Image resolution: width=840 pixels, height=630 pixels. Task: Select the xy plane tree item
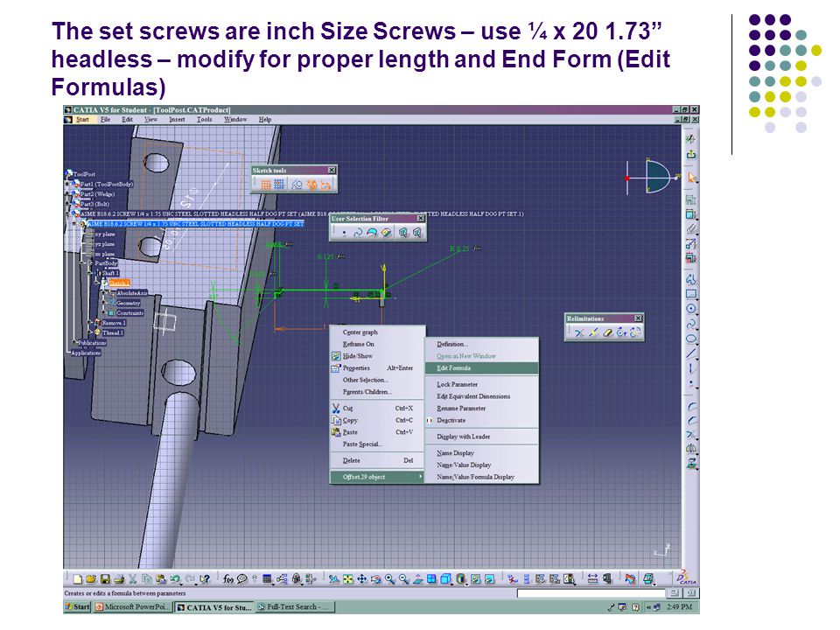coord(105,234)
